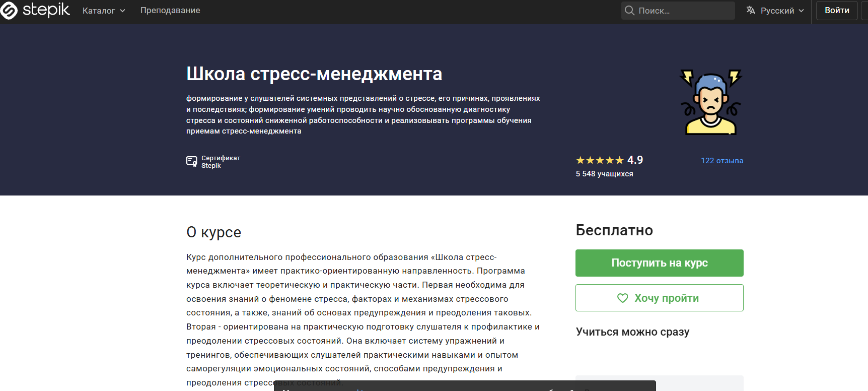868x391 pixels.
Task: Click the Stepik logo icon
Action: tap(9, 11)
